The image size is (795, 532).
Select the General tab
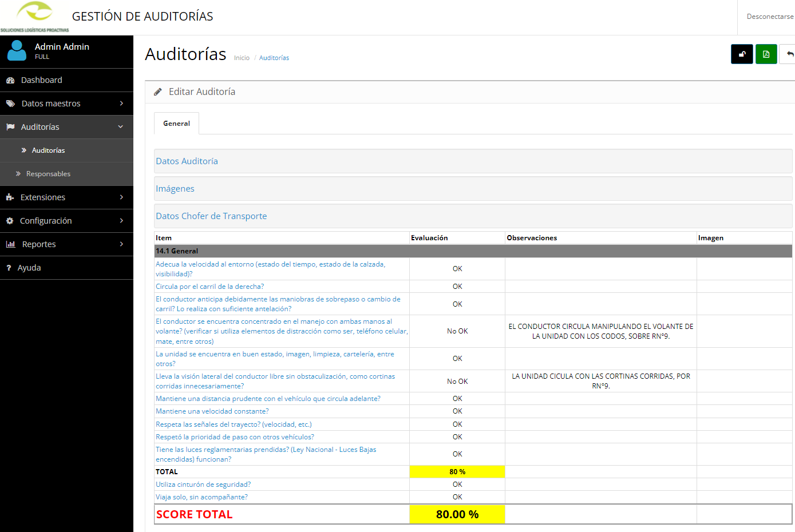click(176, 124)
